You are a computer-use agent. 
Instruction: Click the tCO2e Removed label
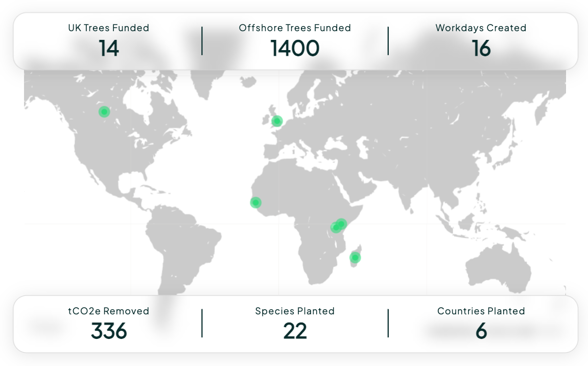coord(109,311)
